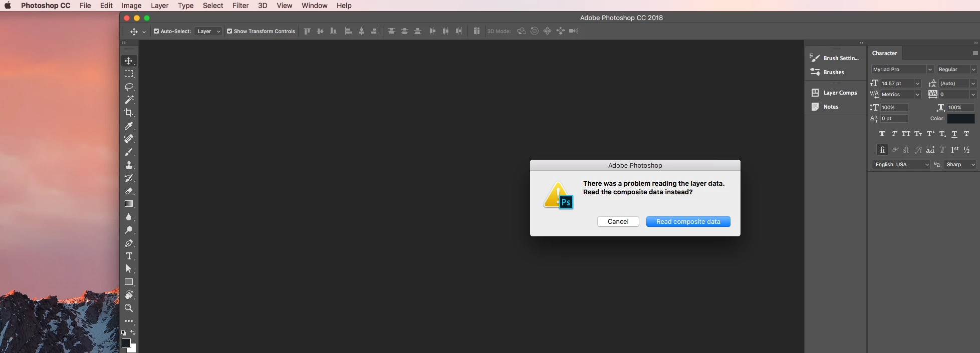Click the foreground color swatch
The height and width of the screenshot is (353, 980).
click(126, 342)
